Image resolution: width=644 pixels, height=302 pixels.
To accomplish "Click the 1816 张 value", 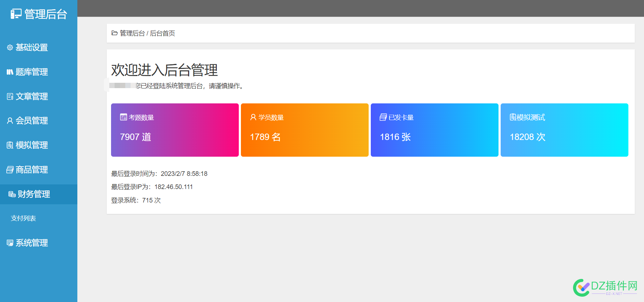I will [x=395, y=137].
